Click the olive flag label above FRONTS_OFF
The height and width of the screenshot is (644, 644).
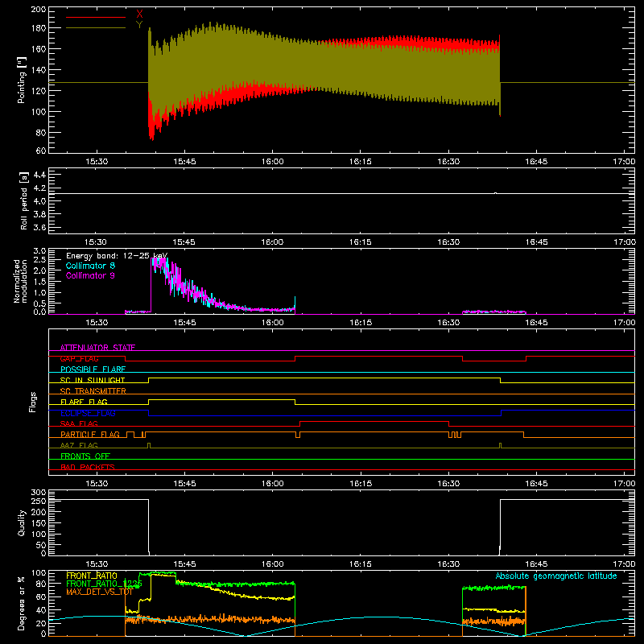[x=79, y=445]
